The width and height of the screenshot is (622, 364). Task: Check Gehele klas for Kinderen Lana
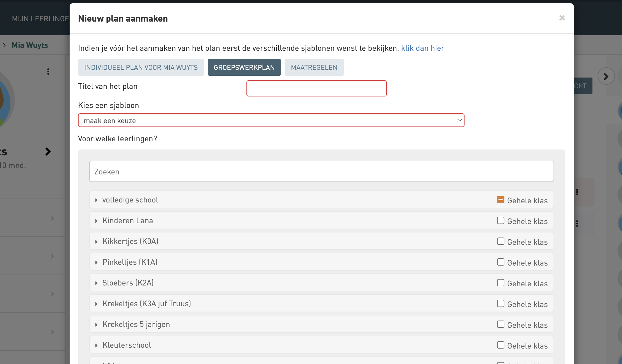[x=500, y=220]
